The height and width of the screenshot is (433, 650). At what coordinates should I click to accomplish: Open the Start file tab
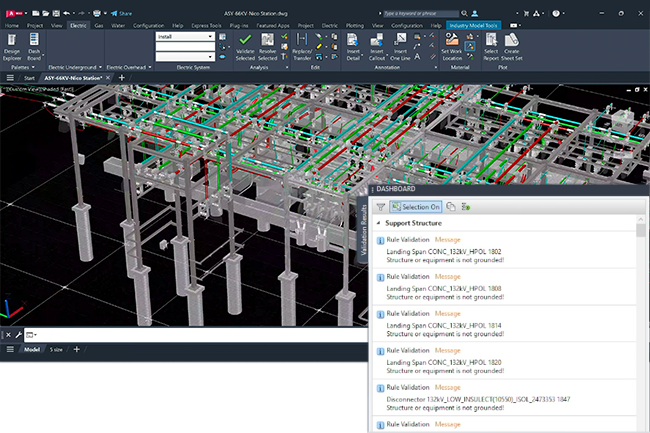coord(29,77)
